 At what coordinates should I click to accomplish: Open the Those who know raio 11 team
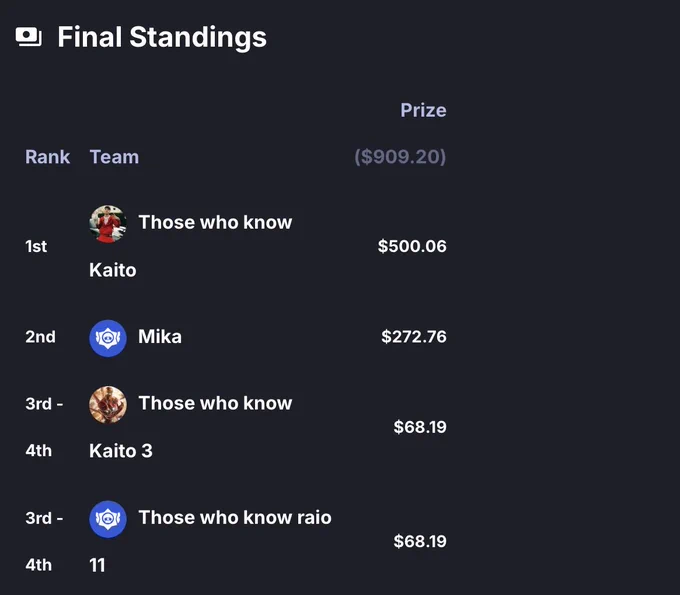210,541
